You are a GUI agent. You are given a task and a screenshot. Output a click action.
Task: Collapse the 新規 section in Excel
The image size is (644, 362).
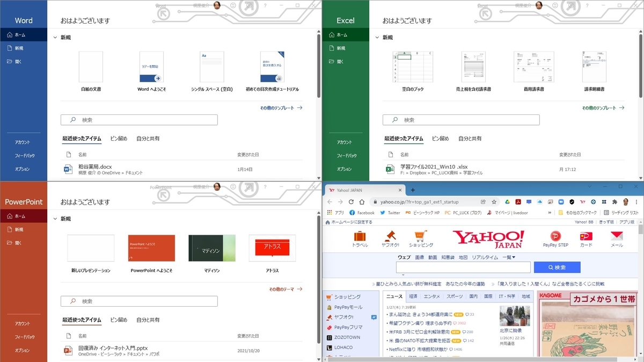coord(377,38)
